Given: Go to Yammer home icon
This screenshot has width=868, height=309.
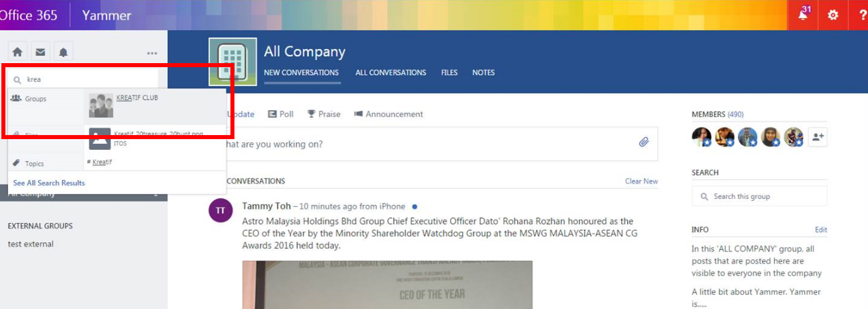Looking at the screenshot, I should click(17, 52).
